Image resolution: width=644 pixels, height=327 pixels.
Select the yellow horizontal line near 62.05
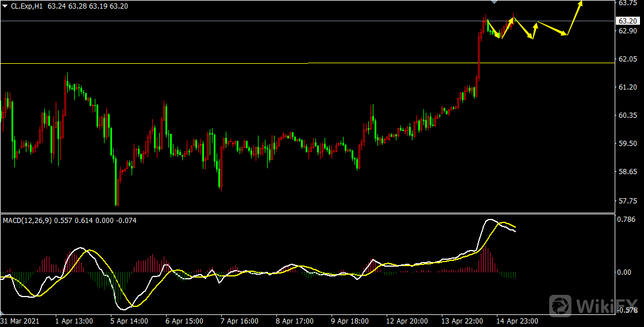pyautogui.click(x=154, y=63)
